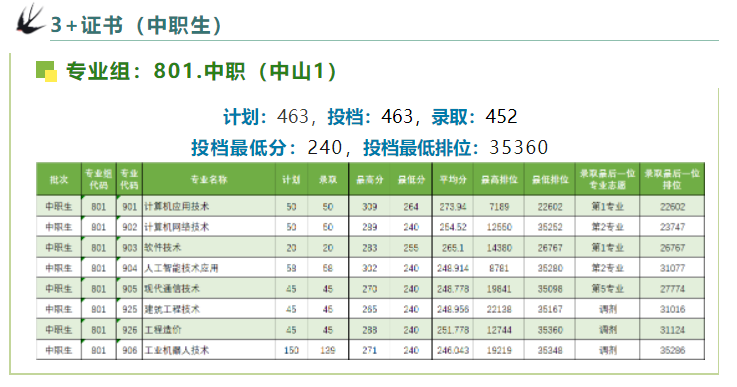
Task: Select the 软件技术 major cell
Action: point(209,247)
